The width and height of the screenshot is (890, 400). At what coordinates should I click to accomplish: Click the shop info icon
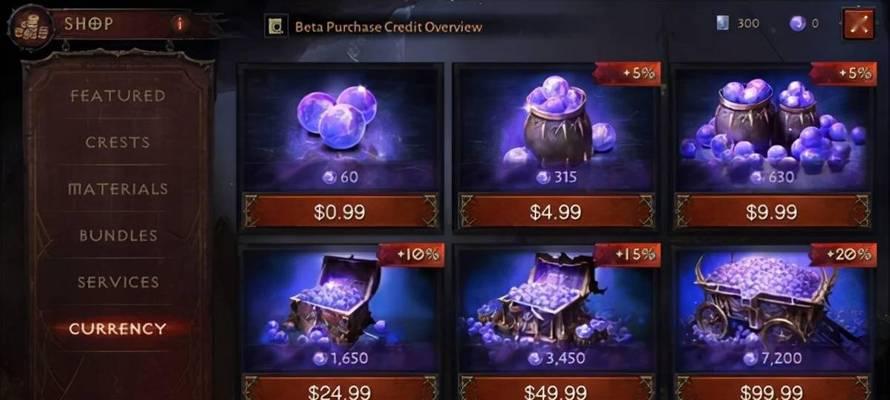[x=180, y=24]
